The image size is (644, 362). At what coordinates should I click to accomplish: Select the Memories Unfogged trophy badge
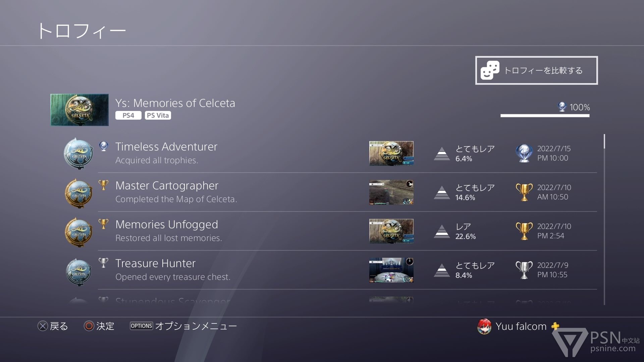[78, 232]
